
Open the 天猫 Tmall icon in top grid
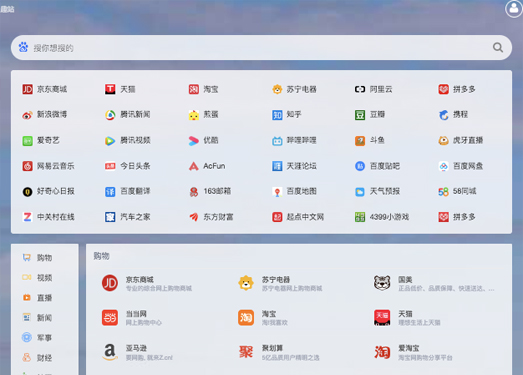coord(110,89)
